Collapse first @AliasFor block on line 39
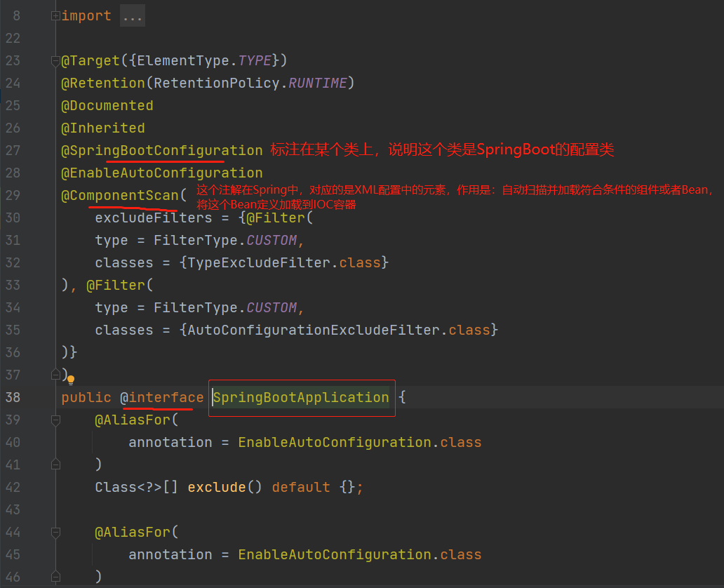724x588 pixels. click(x=55, y=420)
